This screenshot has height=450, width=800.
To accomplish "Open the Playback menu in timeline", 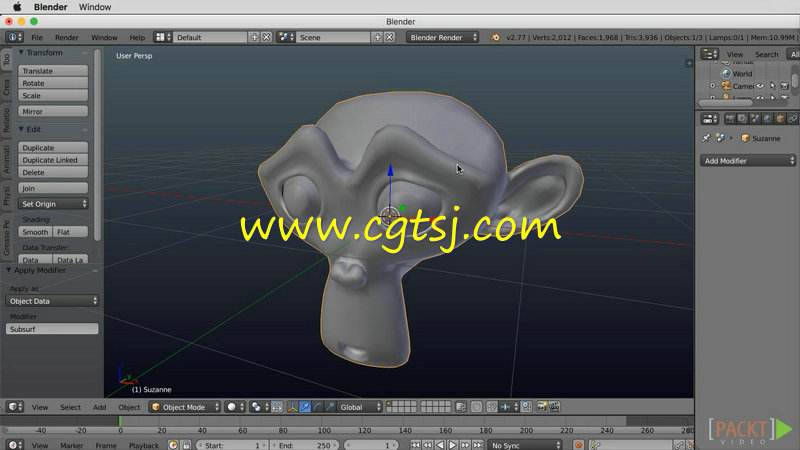I will pos(144,445).
